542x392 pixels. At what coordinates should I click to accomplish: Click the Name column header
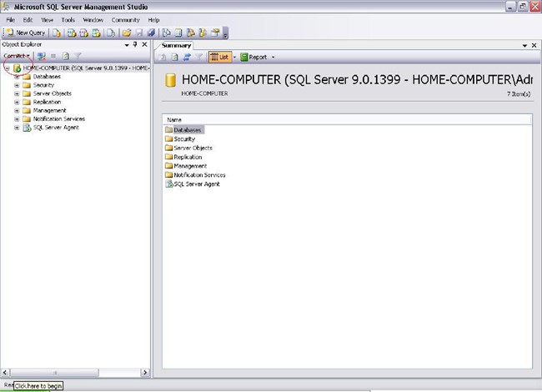click(347, 119)
